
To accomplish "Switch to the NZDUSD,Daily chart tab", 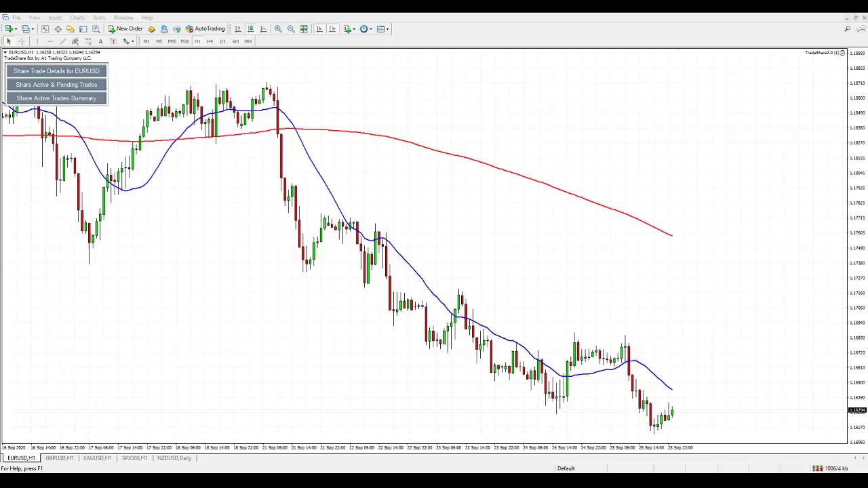I will point(174,458).
